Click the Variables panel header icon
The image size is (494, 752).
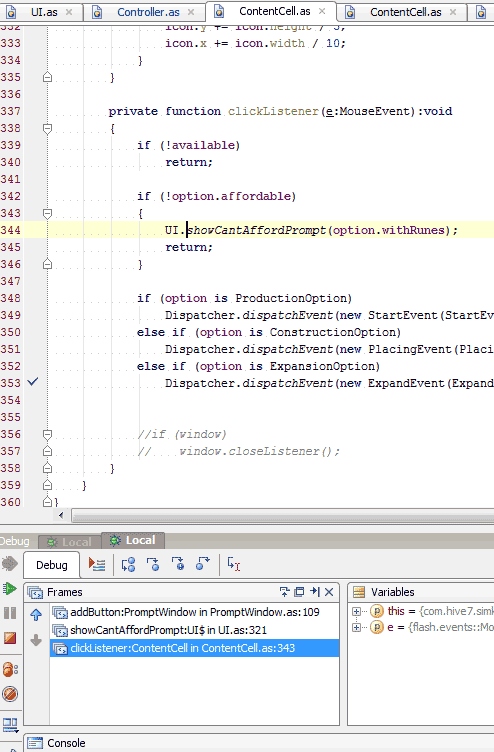(359, 592)
